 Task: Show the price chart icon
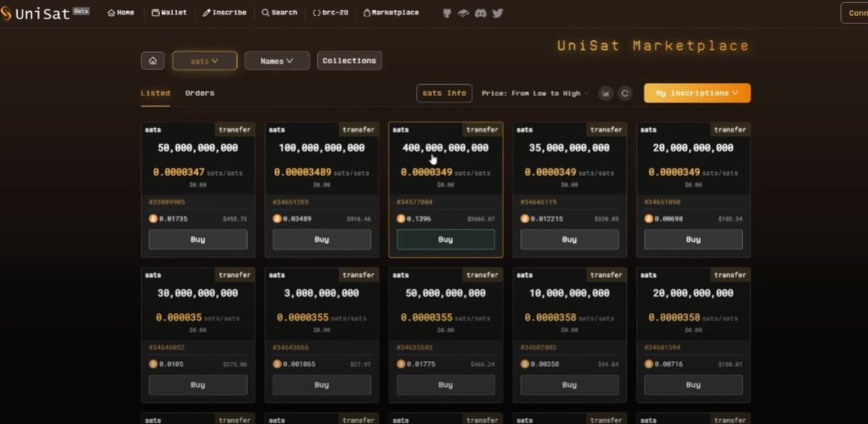[606, 93]
